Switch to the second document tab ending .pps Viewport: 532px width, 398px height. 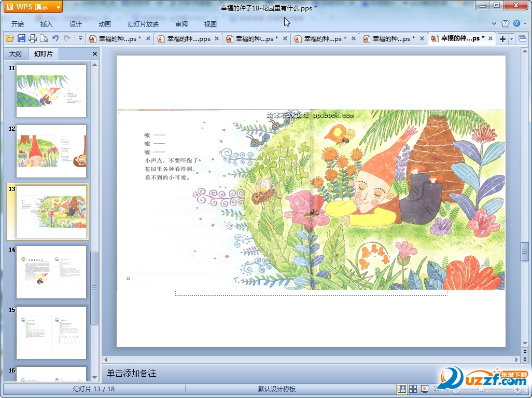[x=184, y=39]
